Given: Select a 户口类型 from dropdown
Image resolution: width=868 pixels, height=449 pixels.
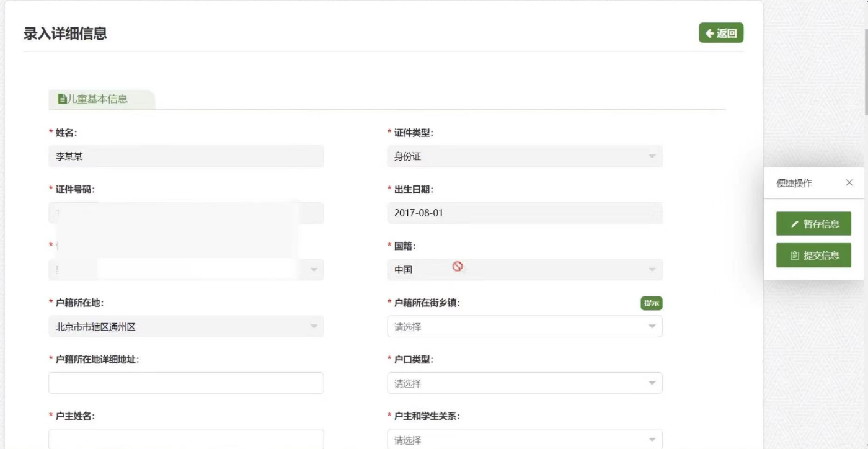Looking at the screenshot, I should (x=524, y=383).
